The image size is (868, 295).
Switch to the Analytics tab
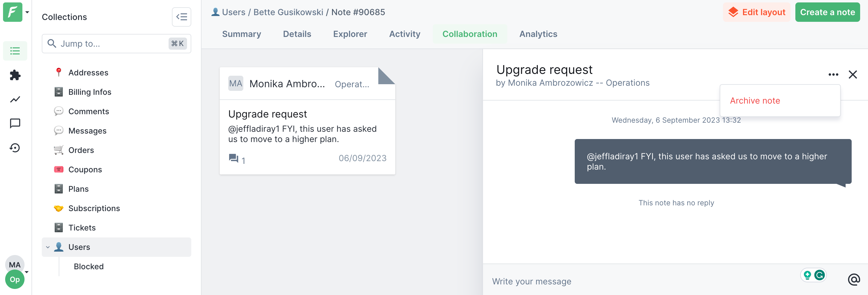[x=538, y=34]
